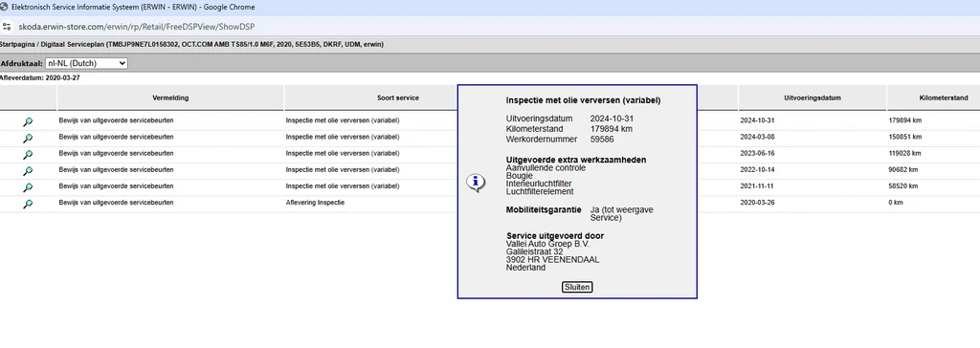The height and width of the screenshot is (348, 980).
Task: Click Aflevering Inspectie service type cell
Action: pyautogui.click(x=315, y=203)
